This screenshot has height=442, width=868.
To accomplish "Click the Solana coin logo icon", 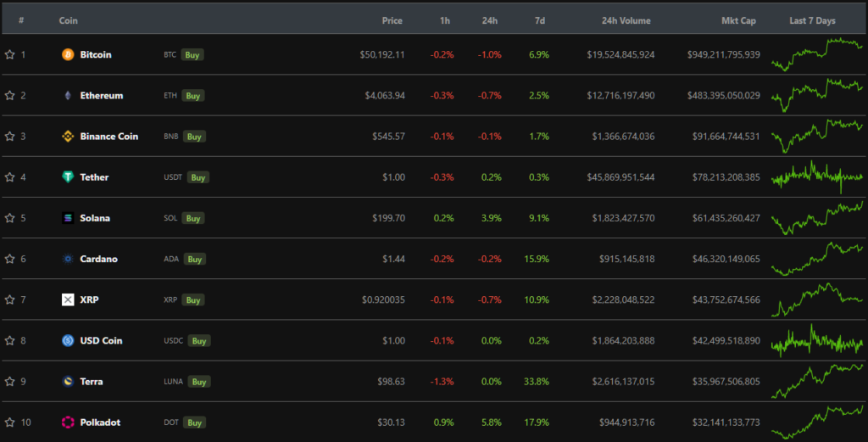I will tap(68, 218).
